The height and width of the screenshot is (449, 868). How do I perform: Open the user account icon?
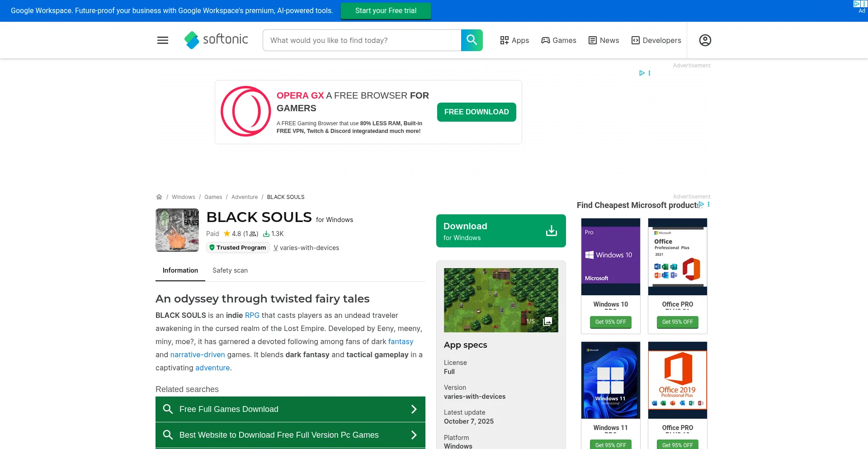point(704,40)
